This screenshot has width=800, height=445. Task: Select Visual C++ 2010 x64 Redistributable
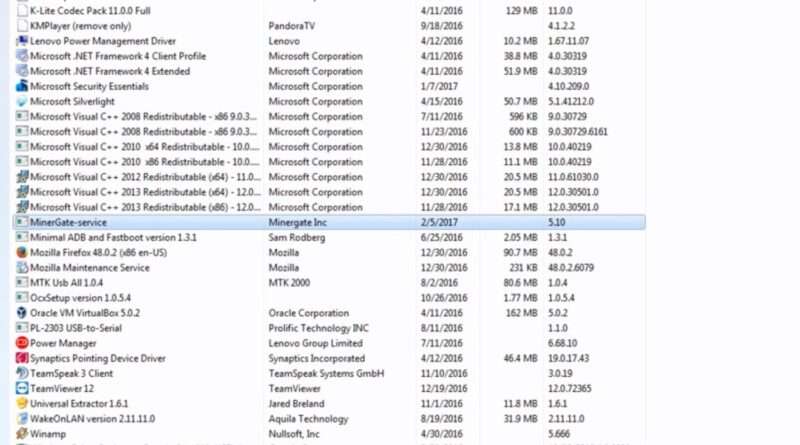pyautogui.click(x=145, y=146)
